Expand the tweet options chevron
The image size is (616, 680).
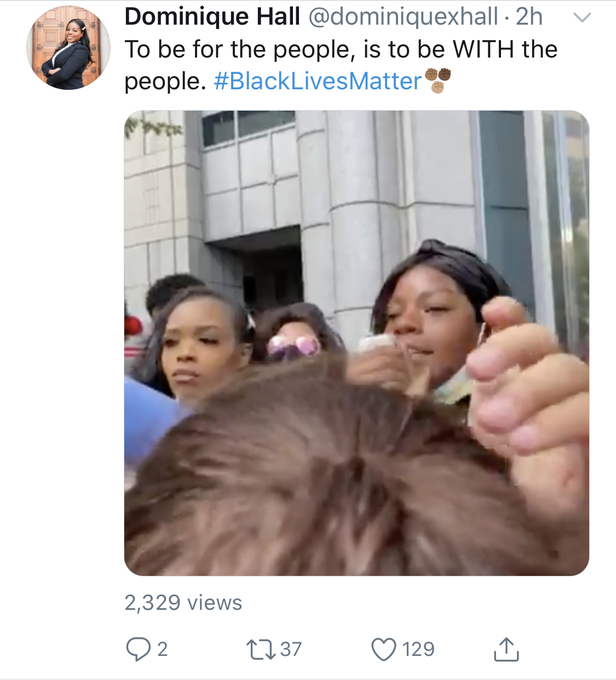pyautogui.click(x=582, y=18)
